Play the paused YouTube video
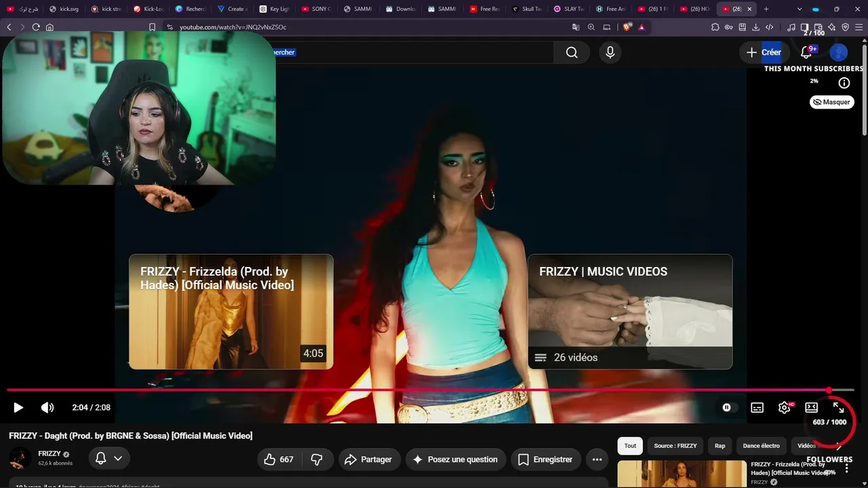This screenshot has width=868, height=488. click(x=18, y=407)
